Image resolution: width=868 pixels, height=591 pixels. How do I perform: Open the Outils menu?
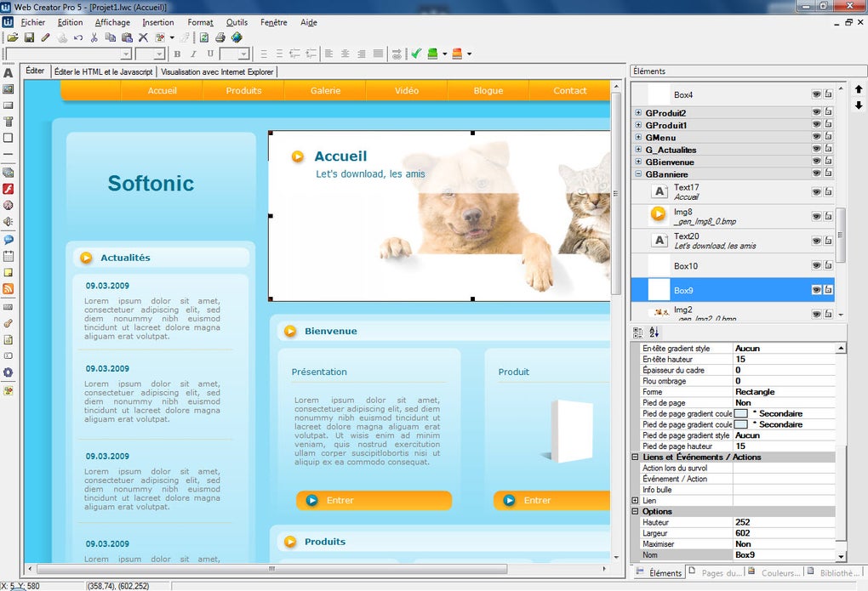click(237, 22)
